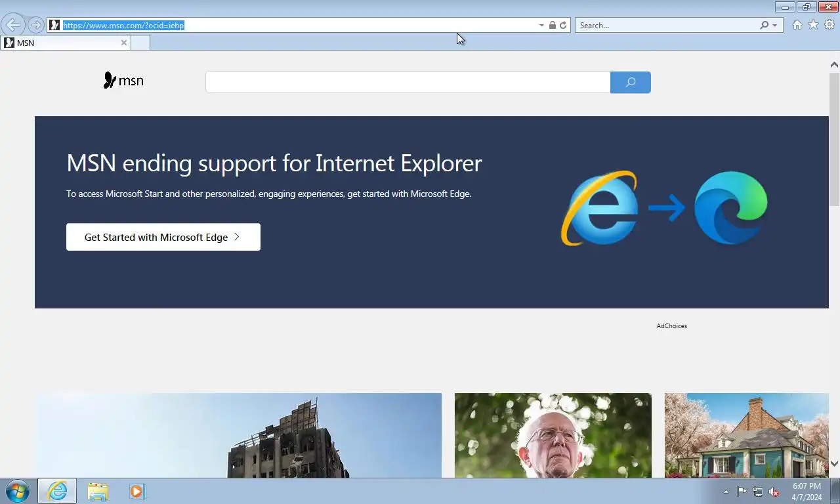Screen dimensions: 840x504
Task: Open the blue house news thumbnail
Action: (747, 435)
